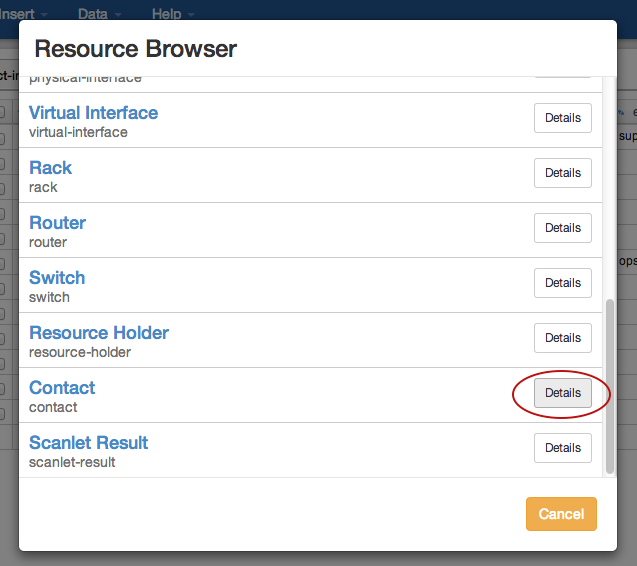Open the Scanlet Result link
This screenshot has height=566, width=637.
[88, 443]
